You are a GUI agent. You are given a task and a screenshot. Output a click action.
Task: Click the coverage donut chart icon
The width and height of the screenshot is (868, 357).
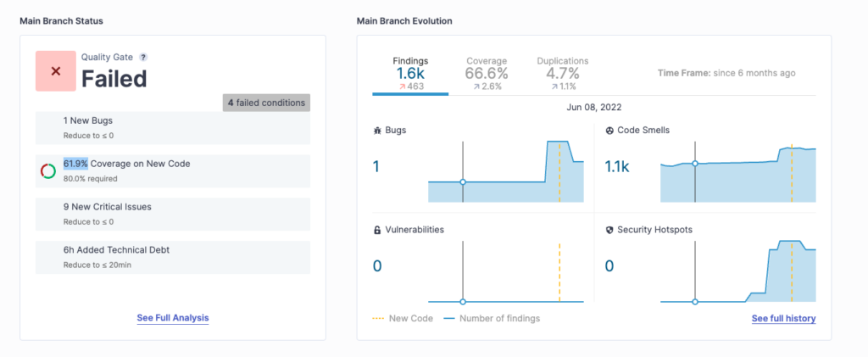48,171
